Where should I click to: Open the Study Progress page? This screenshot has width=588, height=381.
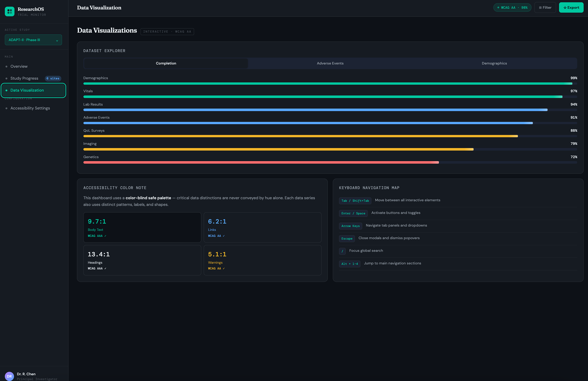point(24,78)
